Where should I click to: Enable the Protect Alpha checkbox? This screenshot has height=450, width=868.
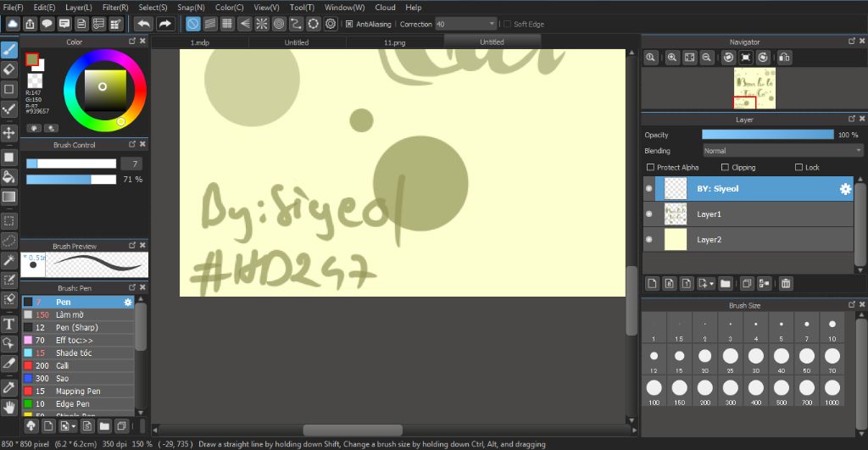650,167
